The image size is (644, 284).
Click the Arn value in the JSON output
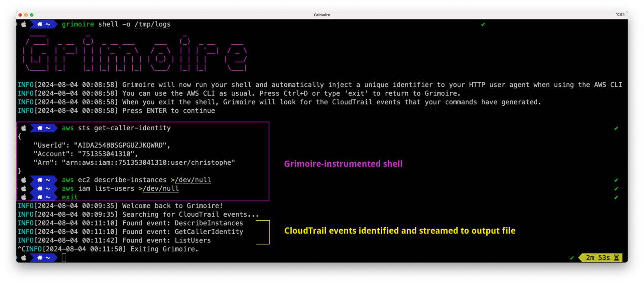click(148, 162)
